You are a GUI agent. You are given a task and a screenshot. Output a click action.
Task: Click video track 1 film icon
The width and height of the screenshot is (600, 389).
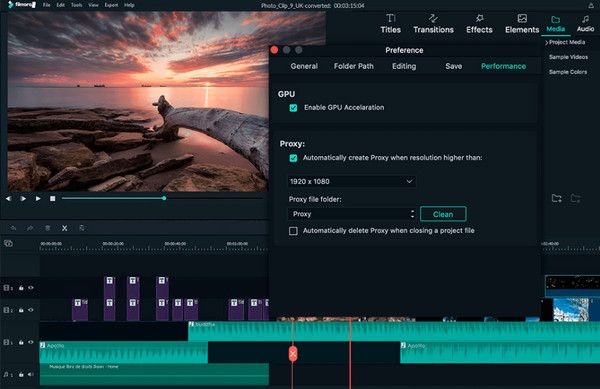(x=7, y=342)
